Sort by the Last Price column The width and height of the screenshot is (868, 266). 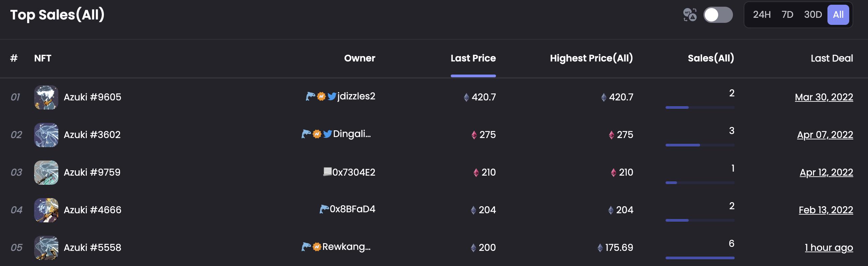pyautogui.click(x=473, y=58)
